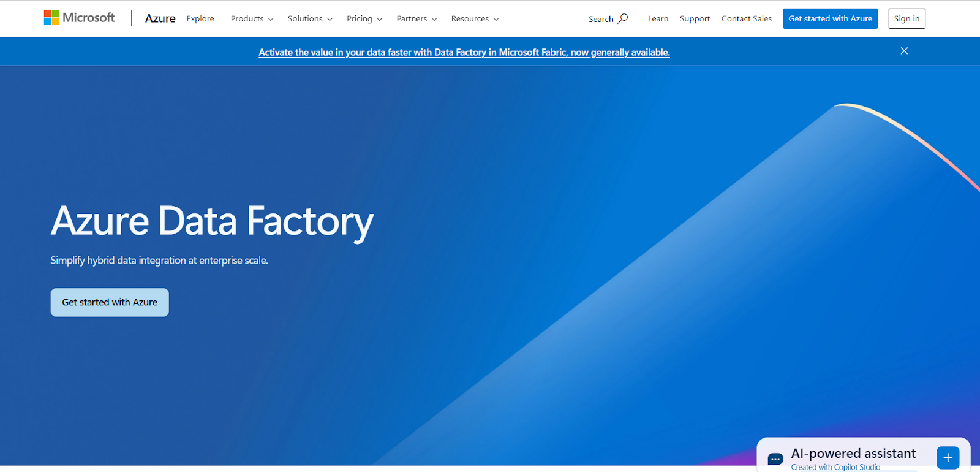
Task: Click the Microsoft logo
Action: (x=79, y=18)
